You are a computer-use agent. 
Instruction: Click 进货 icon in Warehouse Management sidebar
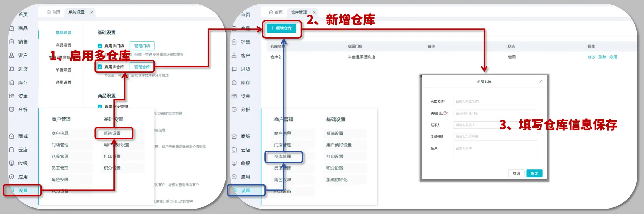[234, 69]
